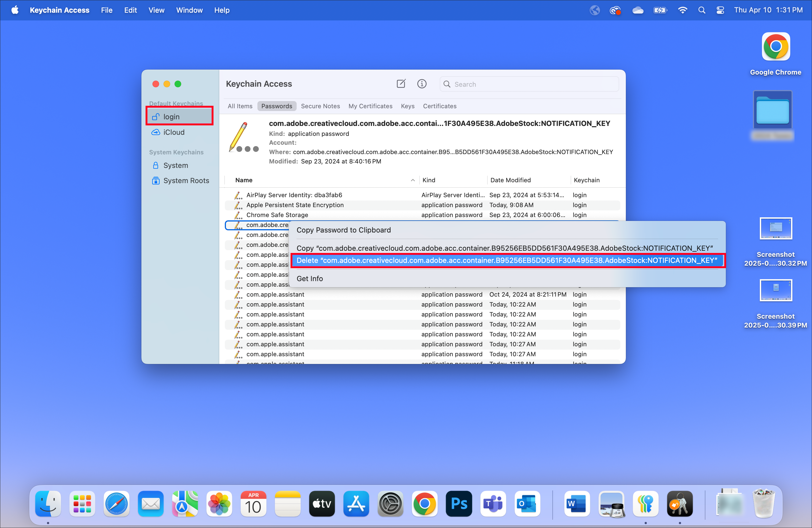
Task: Click the info (i) toolbar icon
Action: click(422, 84)
